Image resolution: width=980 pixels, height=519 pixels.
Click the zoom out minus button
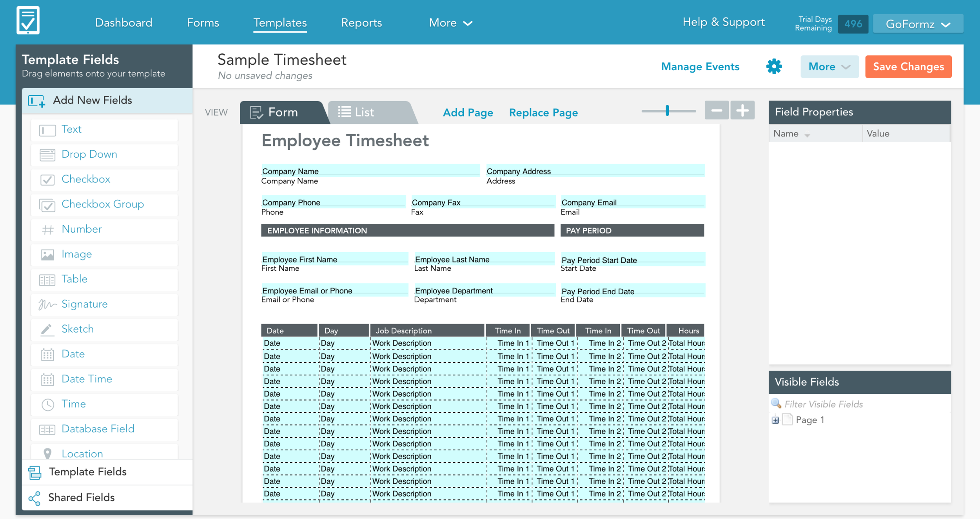[716, 111]
